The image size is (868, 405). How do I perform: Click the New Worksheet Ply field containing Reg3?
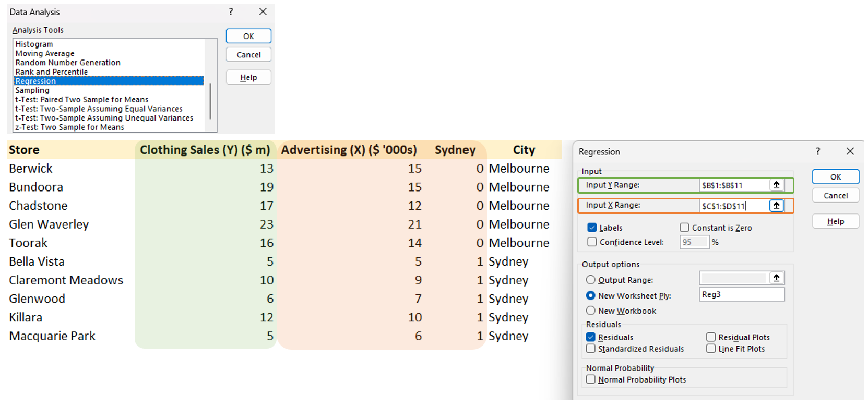(x=742, y=294)
